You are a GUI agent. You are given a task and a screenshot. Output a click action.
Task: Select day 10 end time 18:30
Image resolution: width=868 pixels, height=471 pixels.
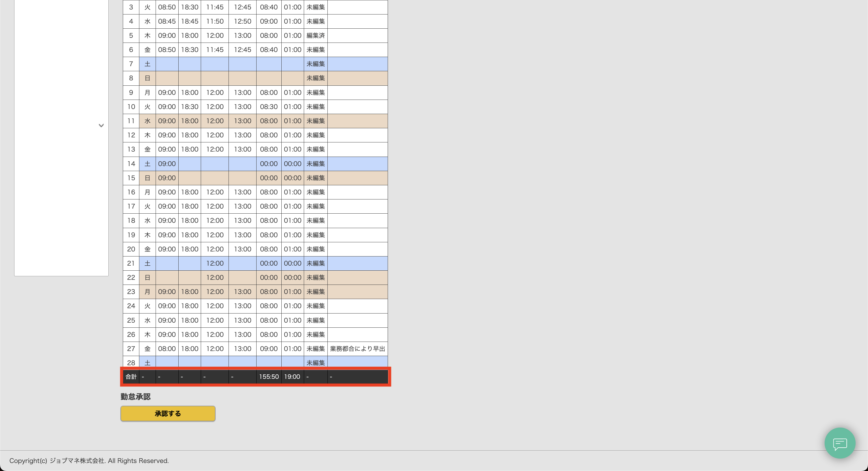point(190,107)
